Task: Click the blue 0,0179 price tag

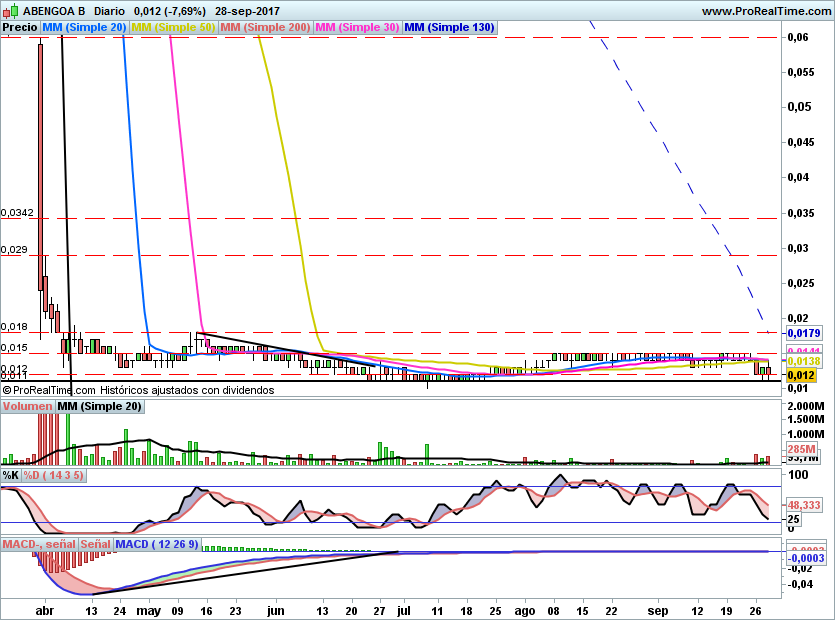Action: pyautogui.click(x=804, y=333)
